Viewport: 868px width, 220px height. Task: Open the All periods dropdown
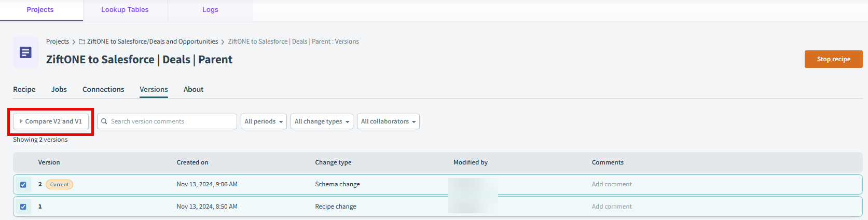(264, 121)
